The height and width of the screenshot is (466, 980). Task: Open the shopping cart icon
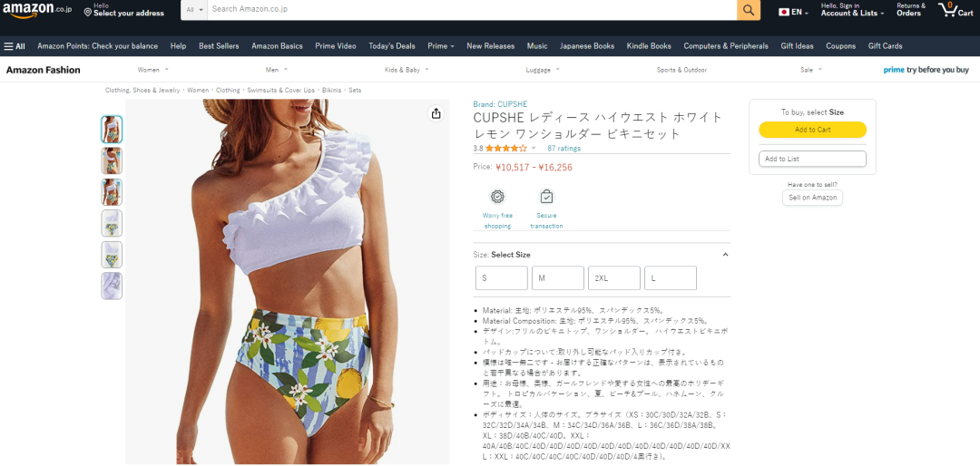pos(955,9)
